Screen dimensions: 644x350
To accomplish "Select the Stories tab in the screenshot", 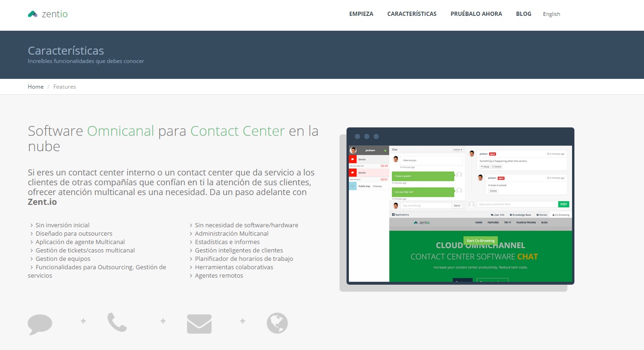I will point(542,215).
